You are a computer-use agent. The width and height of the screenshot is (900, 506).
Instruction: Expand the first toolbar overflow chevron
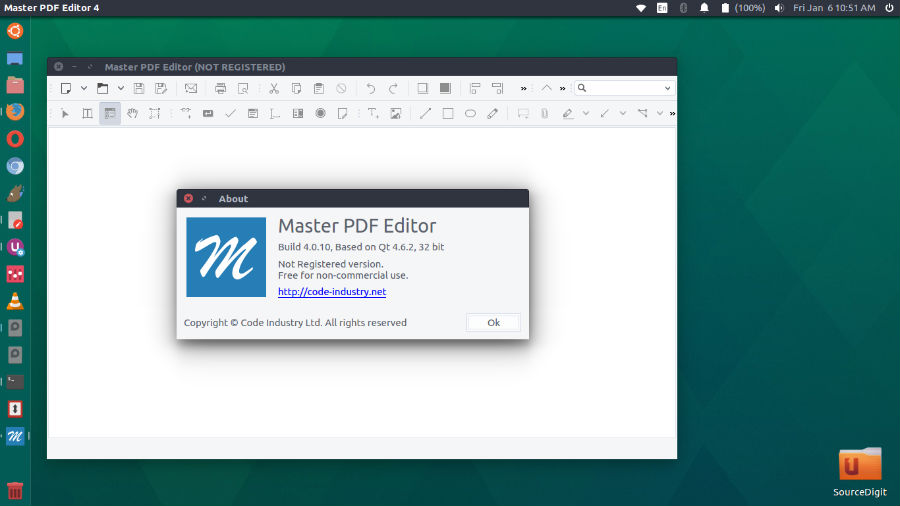[523, 88]
